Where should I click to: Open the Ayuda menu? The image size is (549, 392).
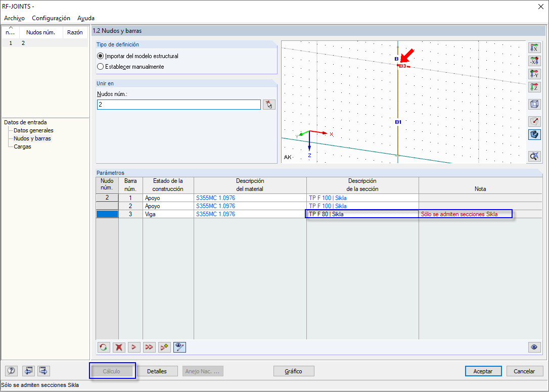click(86, 18)
